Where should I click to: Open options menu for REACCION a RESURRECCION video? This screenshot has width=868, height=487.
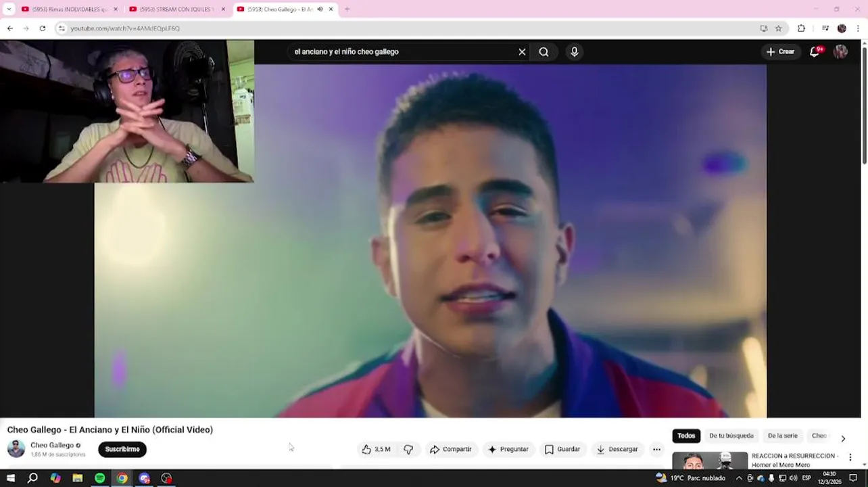click(850, 457)
